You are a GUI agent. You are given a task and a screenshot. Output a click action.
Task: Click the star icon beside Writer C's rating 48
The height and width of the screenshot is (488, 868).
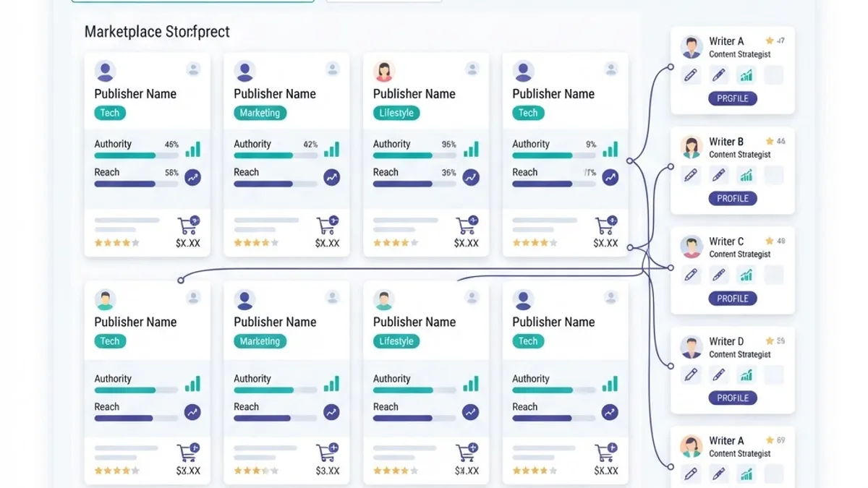(x=770, y=241)
